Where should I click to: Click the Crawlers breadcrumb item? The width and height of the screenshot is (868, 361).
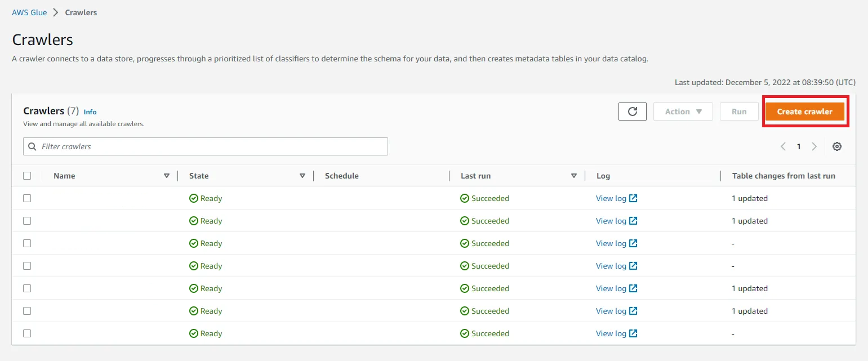(81, 12)
